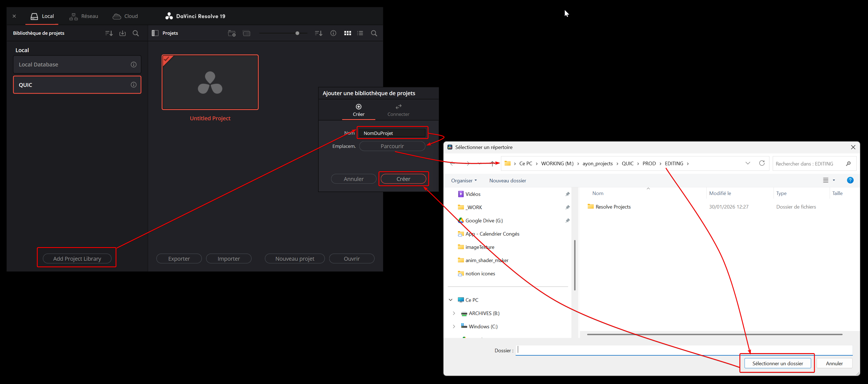Refresh the file dialog folder view
This screenshot has width=868, height=384.
pyautogui.click(x=761, y=163)
